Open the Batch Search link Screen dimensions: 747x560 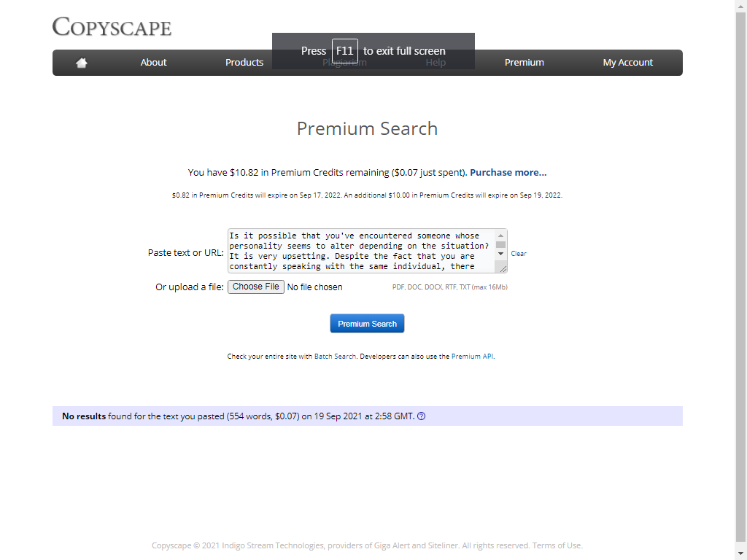point(335,356)
